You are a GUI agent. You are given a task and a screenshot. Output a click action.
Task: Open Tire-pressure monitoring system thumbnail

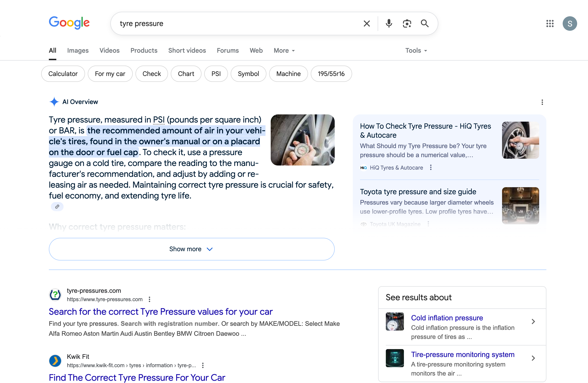coord(395,358)
